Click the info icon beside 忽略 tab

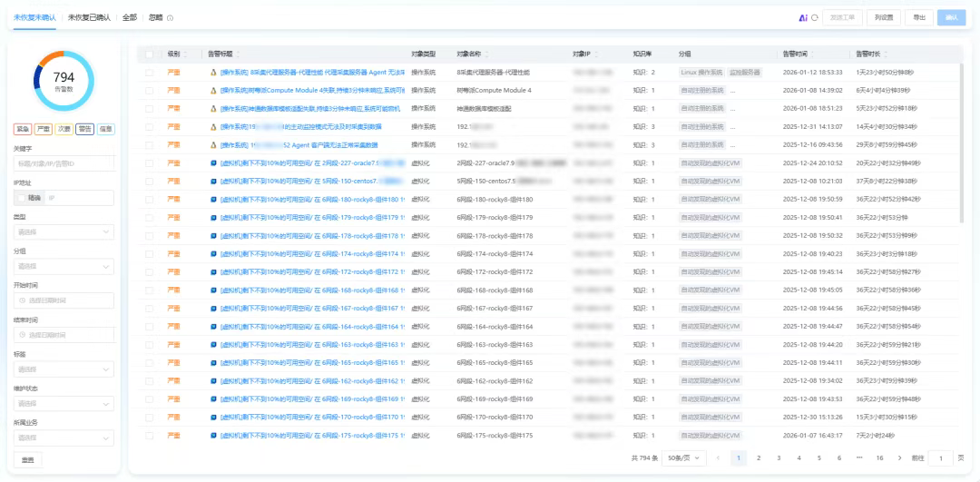pos(170,17)
